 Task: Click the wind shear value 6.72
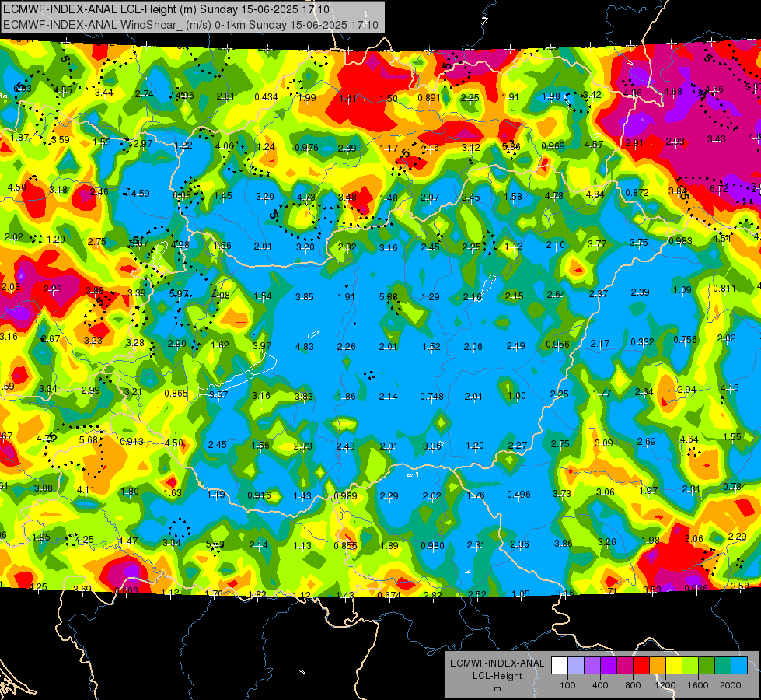coord(719,188)
